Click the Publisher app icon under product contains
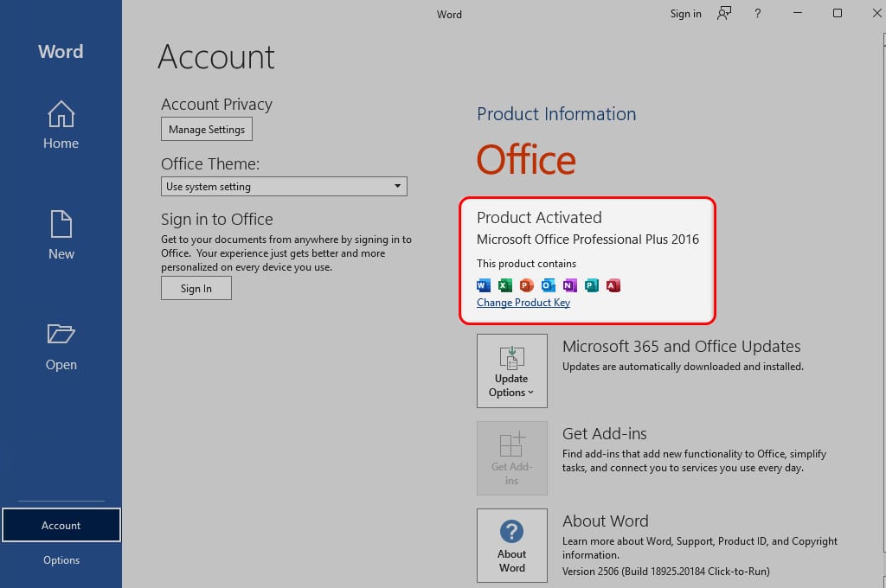 pos(591,285)
